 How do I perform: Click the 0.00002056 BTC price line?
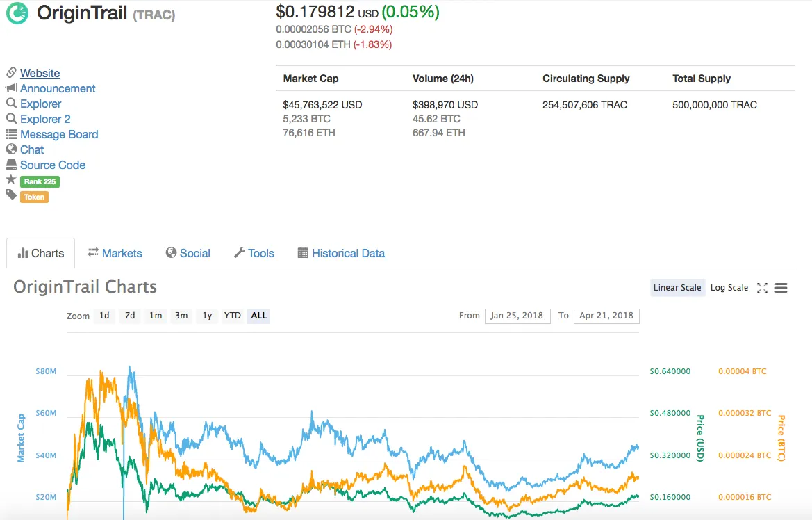pyautogui.click(x=334, y=30)
